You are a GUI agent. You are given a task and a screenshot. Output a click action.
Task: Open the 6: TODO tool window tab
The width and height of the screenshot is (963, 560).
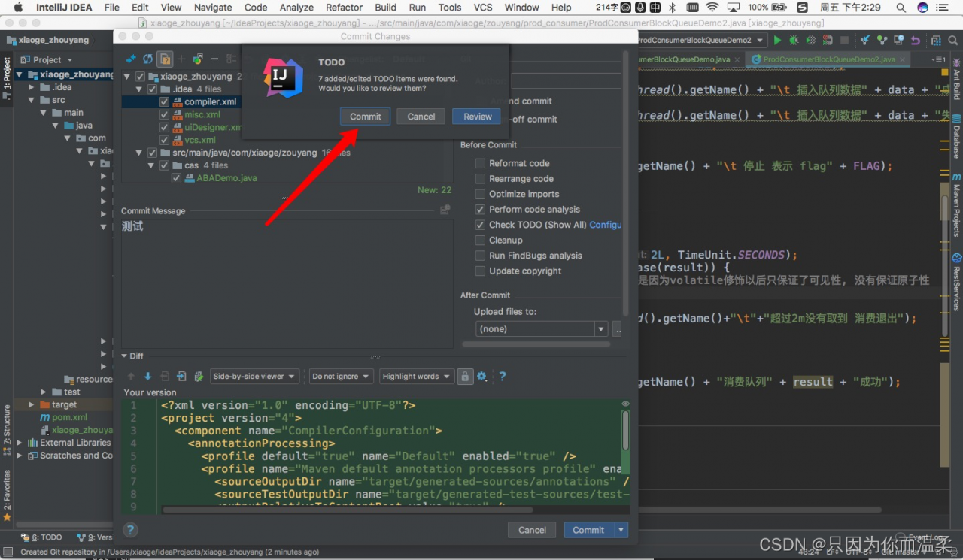click(42, 537)
